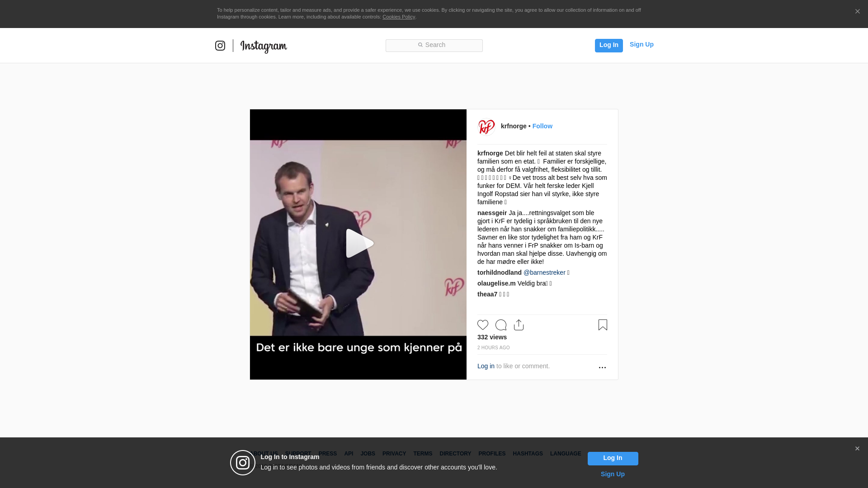This screenshot has height=488, width=868.
Task: Open the Cookies Policy link
Action: point(399,17)
